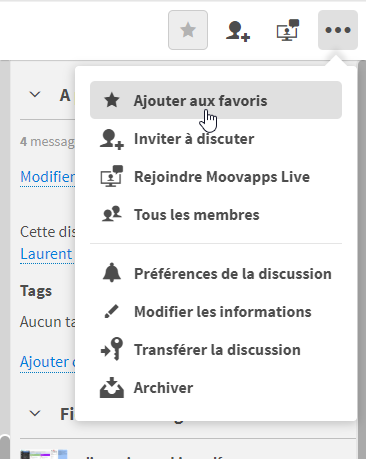Viewport: 366px width, 459px height.
Task: Collapse the section starting with 'A'
Action: click(35, 95)
